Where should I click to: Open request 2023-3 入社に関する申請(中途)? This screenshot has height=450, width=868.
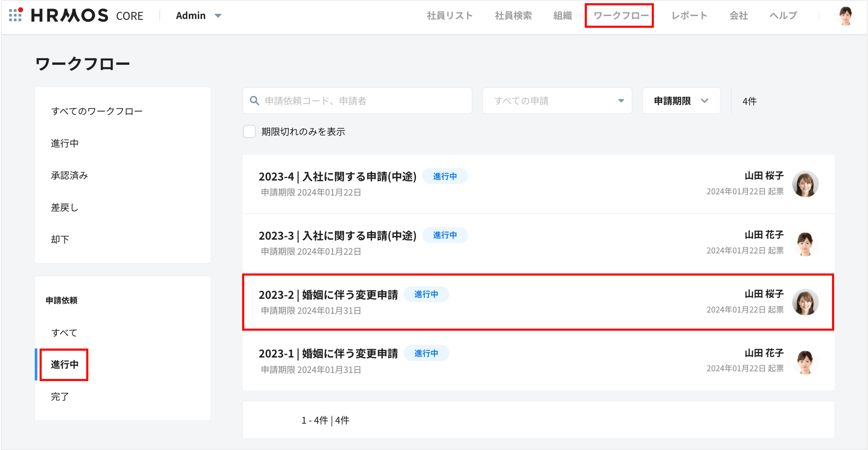(x=338, y=235)
